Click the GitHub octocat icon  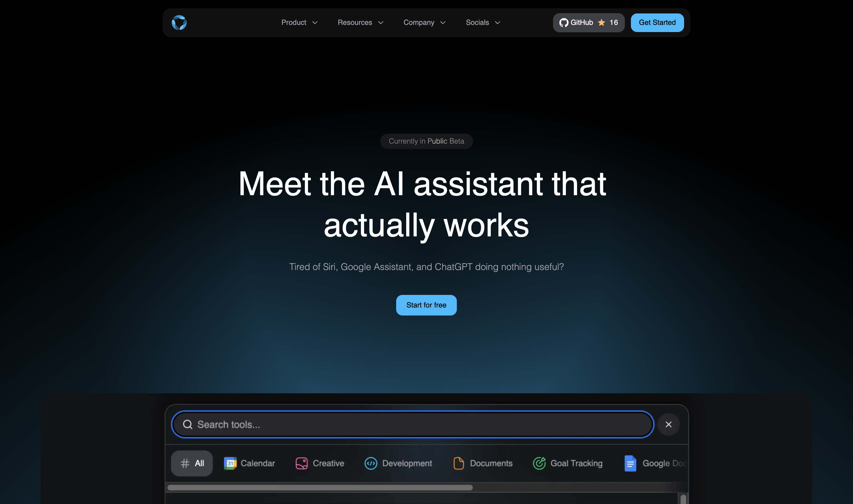tap(563, 23)
